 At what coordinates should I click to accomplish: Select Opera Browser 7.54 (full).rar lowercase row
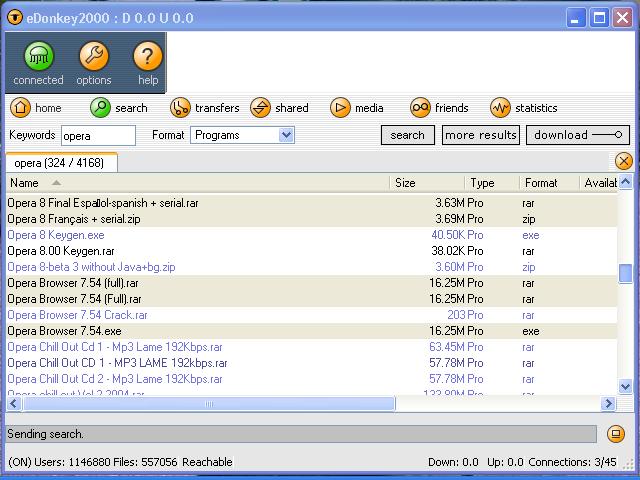(x=311, y=283)
